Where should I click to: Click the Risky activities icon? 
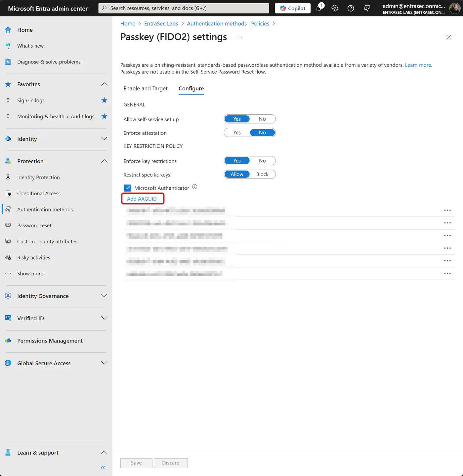point(8,258)
